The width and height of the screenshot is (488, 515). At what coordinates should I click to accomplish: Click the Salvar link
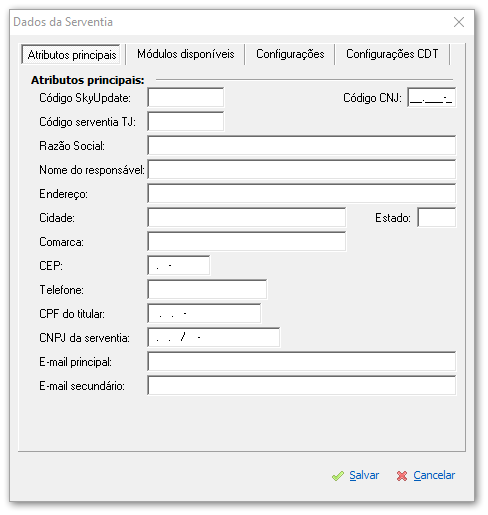coord(364,475)
